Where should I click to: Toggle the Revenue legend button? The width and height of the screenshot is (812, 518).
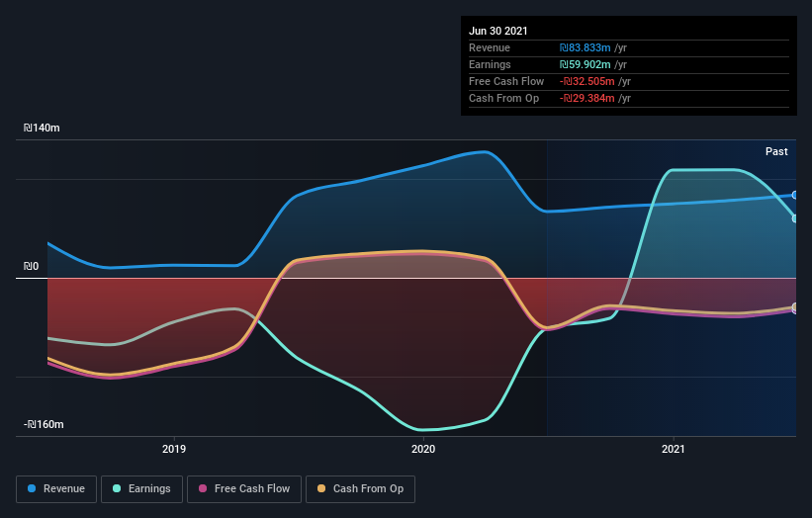click(x=56, y=489)
